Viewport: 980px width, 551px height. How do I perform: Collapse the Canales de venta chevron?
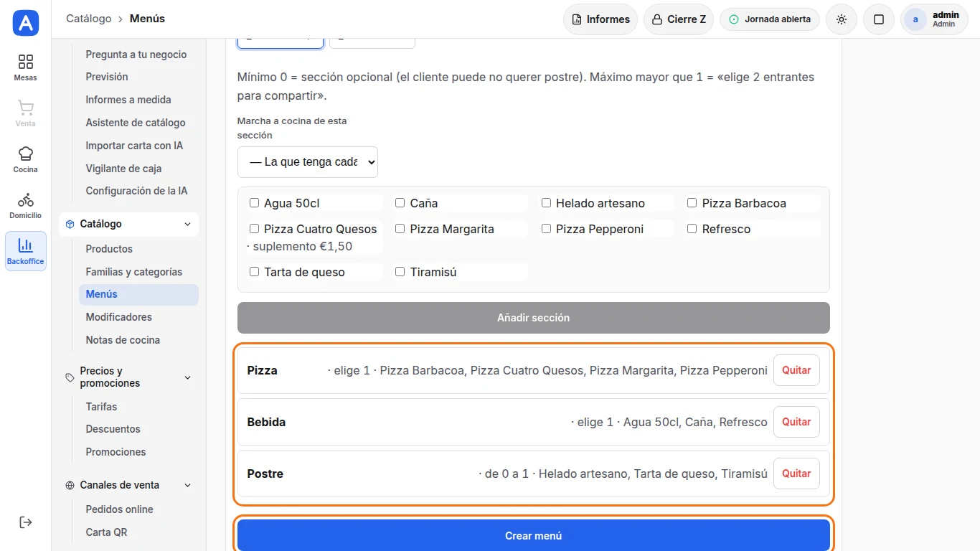(x=187, y=485)
